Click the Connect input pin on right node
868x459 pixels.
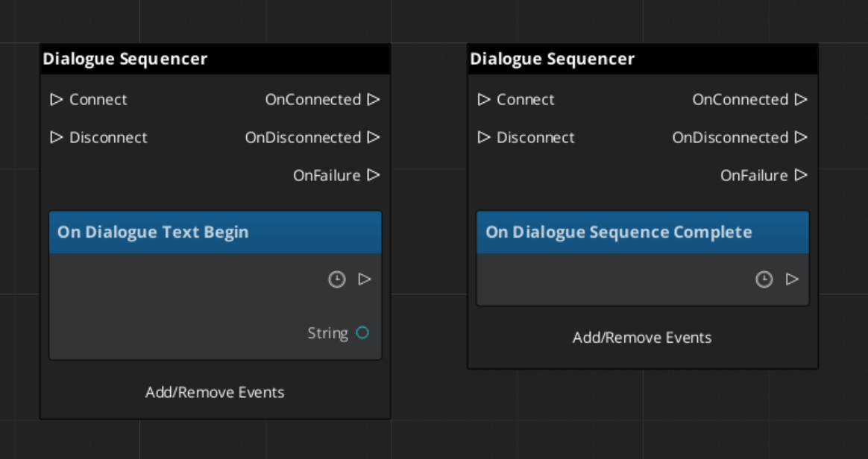click(484, 99)
